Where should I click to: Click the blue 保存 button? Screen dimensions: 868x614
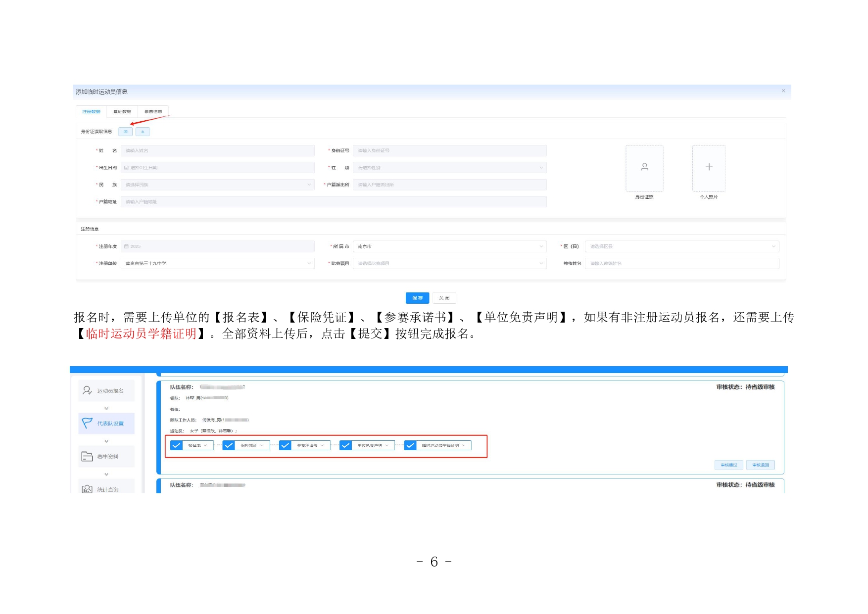(x=417, y=298)
